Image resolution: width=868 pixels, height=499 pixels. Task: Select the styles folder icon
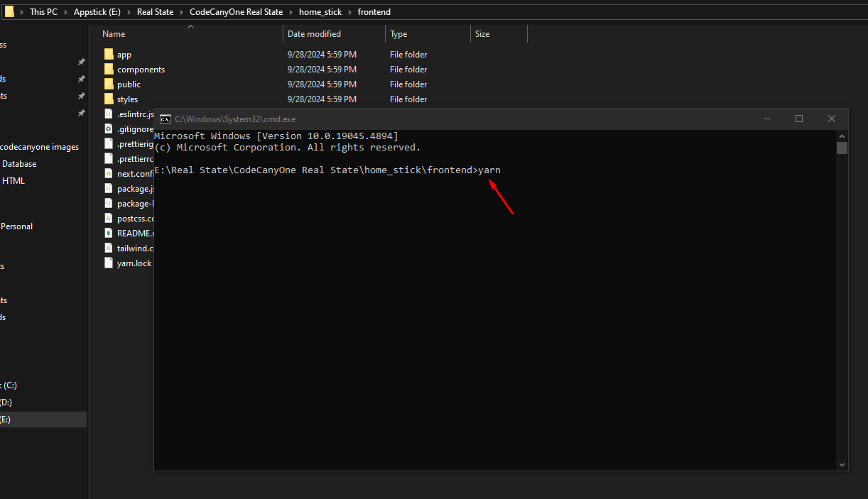[x=109, y=99]
